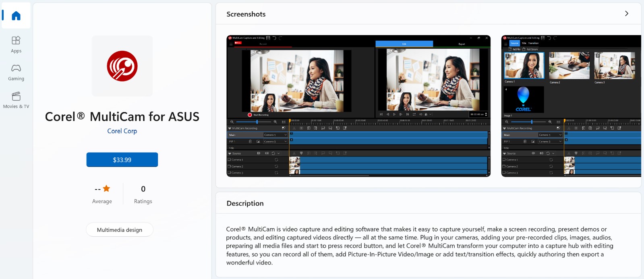The width and height of the screenshot is (644, 279).
Task: Open the second screenshot with camera source grid
Action: click(x=571, y=106)
